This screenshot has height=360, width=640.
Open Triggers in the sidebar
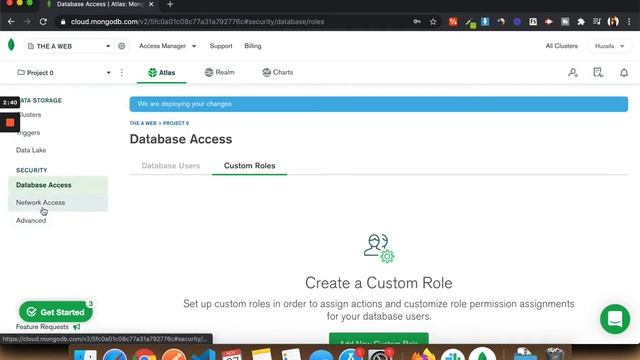click(29, 133)
